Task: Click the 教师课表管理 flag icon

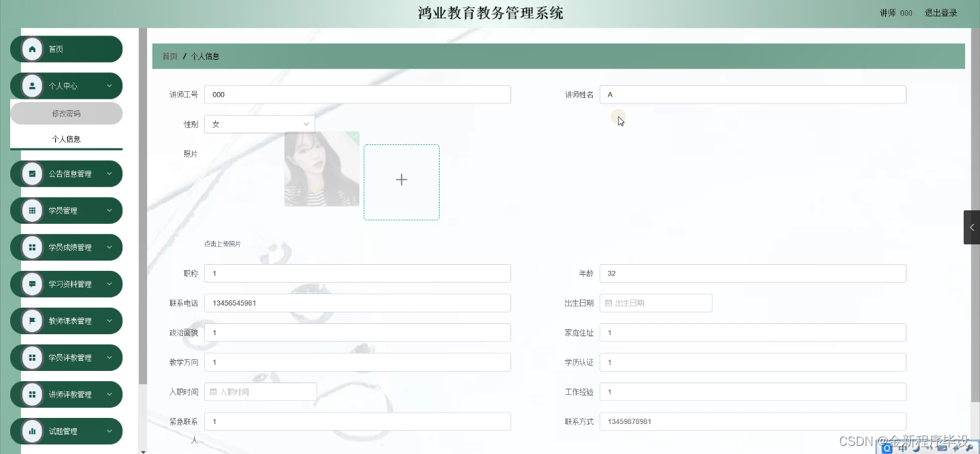Action: coord(32,321)
